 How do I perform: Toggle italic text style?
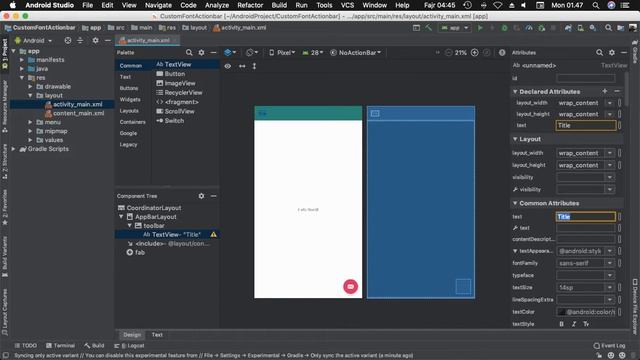[574, 324]
